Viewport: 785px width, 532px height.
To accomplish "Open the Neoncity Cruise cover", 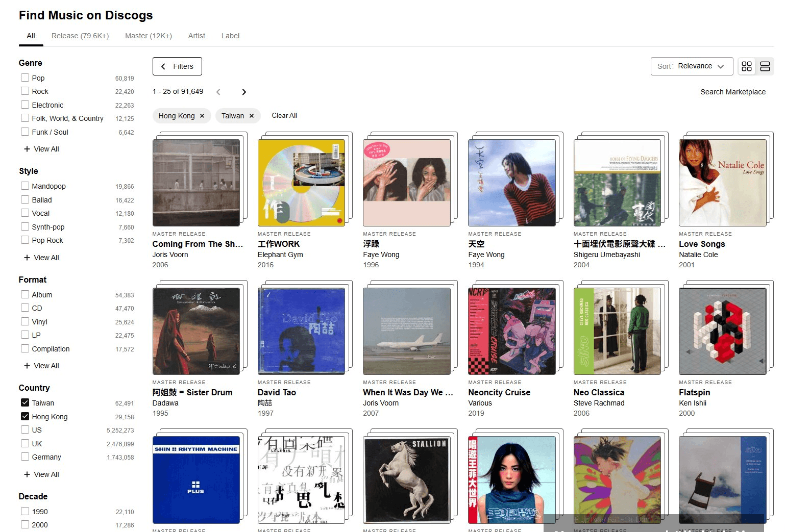I will (512, 331).
